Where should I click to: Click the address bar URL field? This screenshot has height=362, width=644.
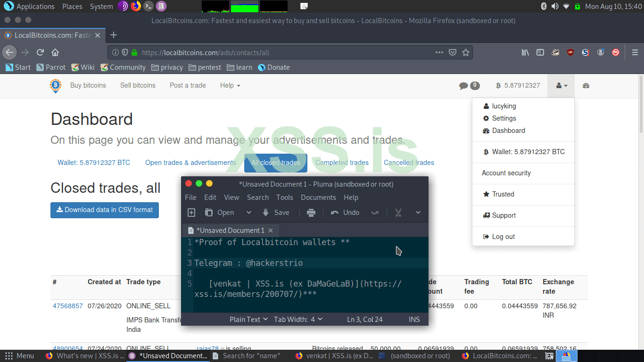pyautogui.click(x=283, y=52)
